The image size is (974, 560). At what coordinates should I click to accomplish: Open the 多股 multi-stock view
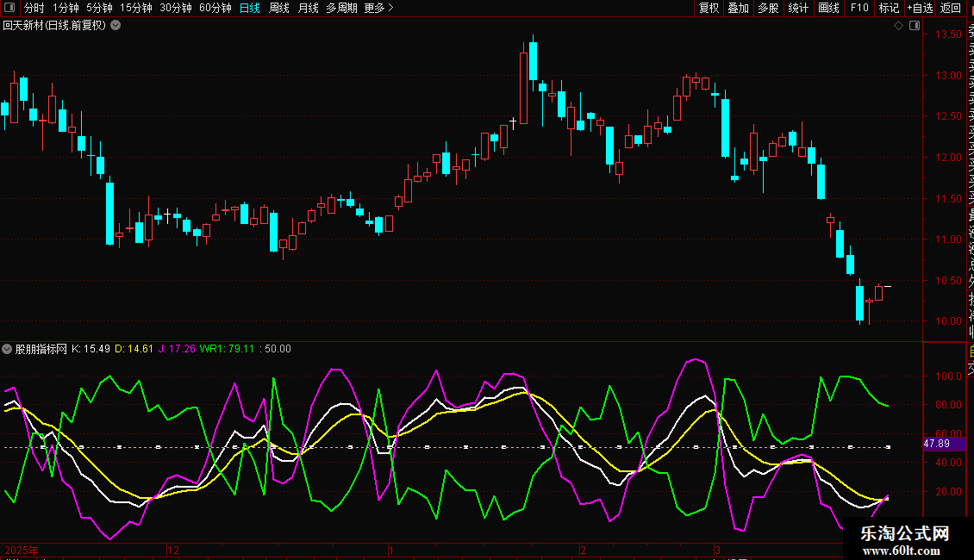[x=768, y=8]
